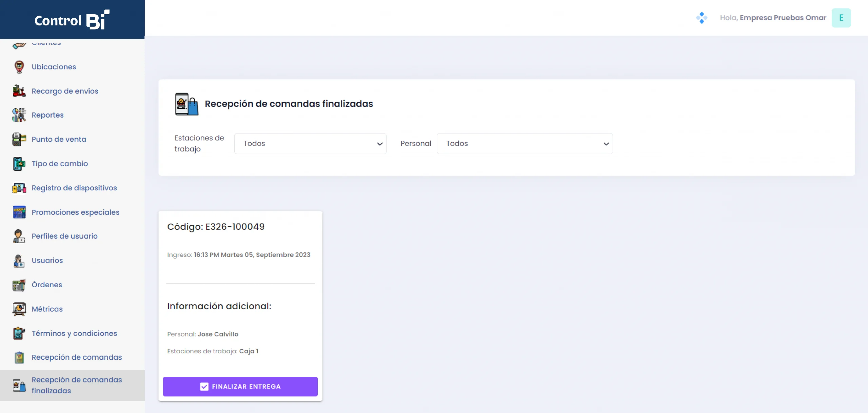
Task: Click the Métricas presentation icon
Action: coord(19,309)
